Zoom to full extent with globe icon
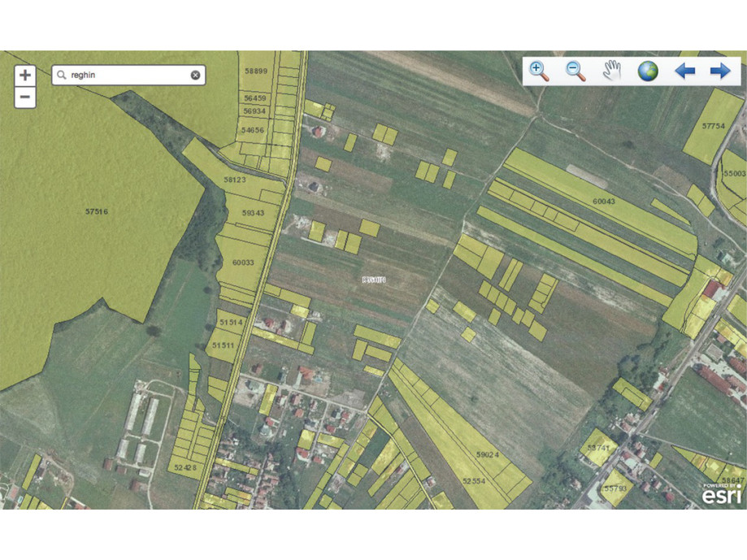 pos(648,71)
